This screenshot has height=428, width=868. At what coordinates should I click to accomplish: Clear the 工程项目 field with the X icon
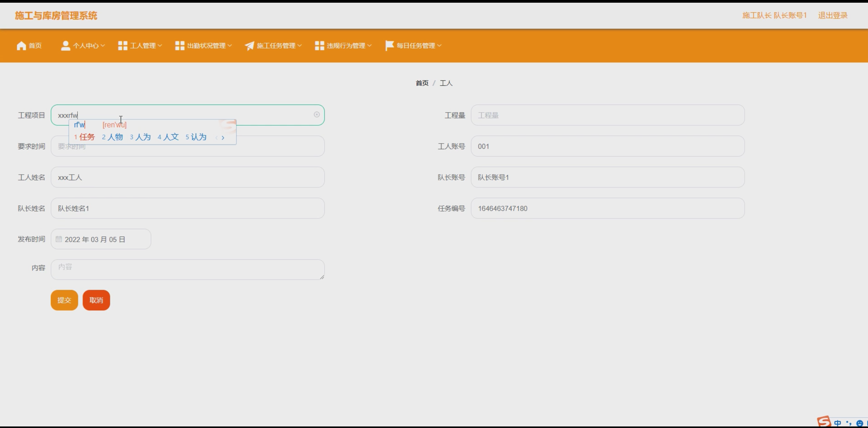pyautogui.click(x=317, y=115)
